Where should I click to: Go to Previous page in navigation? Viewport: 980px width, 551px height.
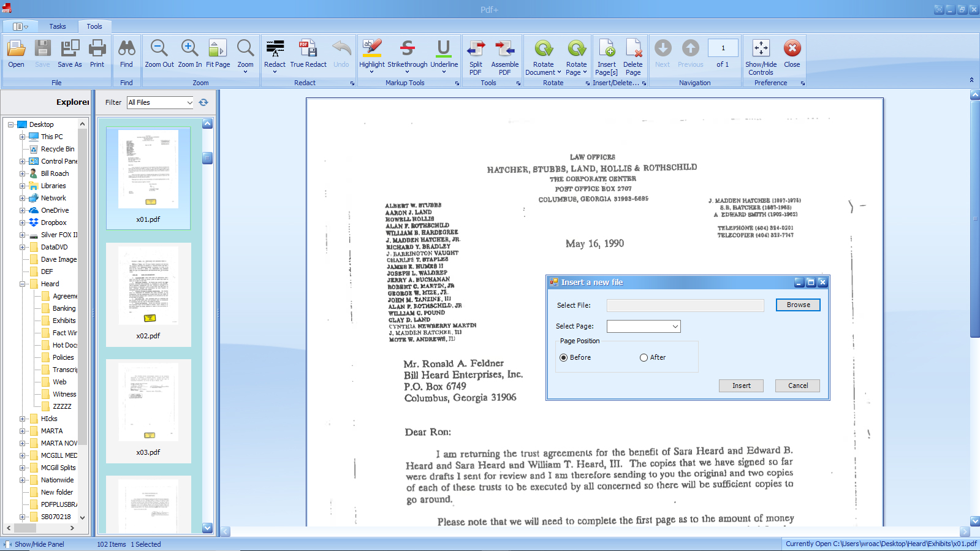click(x=691, y=53)
